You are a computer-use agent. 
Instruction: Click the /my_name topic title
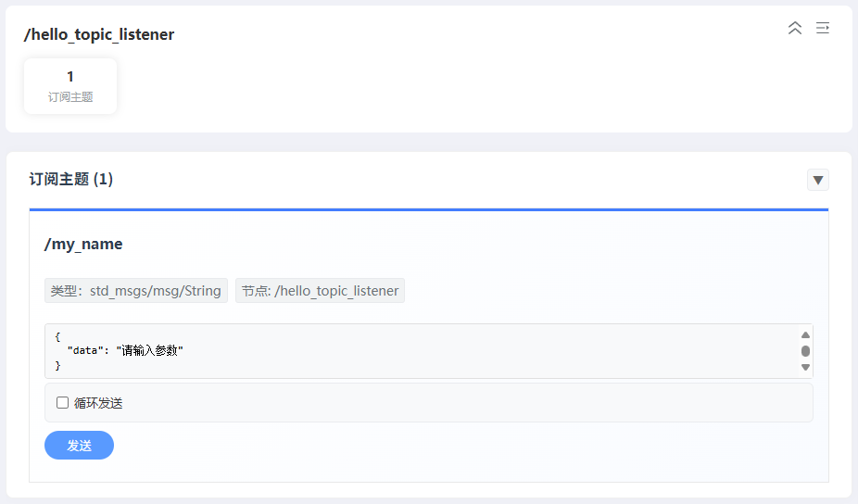point(83,245)
